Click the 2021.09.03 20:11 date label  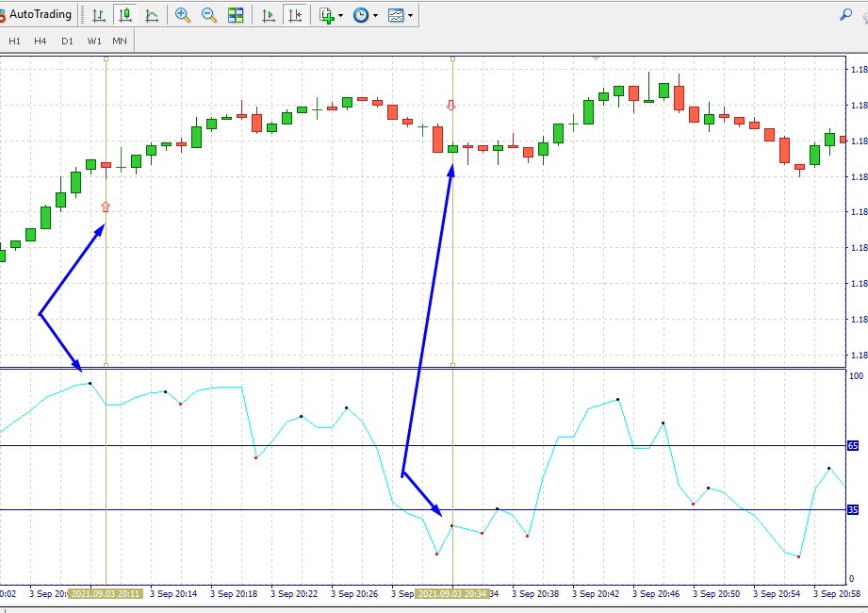[106, 593]
